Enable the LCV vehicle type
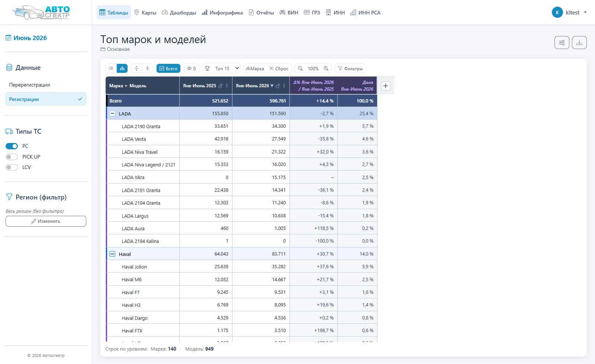This screenshot has height=364, width=595. 12,167
